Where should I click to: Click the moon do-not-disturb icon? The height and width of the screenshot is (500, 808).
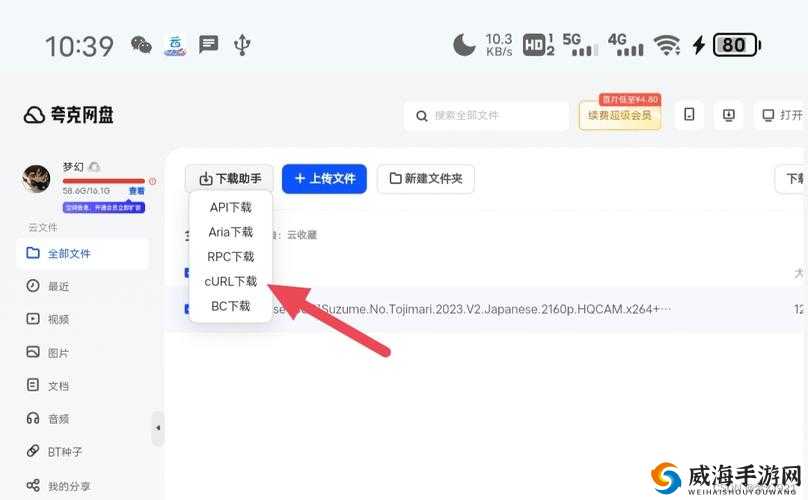(464, 45)
